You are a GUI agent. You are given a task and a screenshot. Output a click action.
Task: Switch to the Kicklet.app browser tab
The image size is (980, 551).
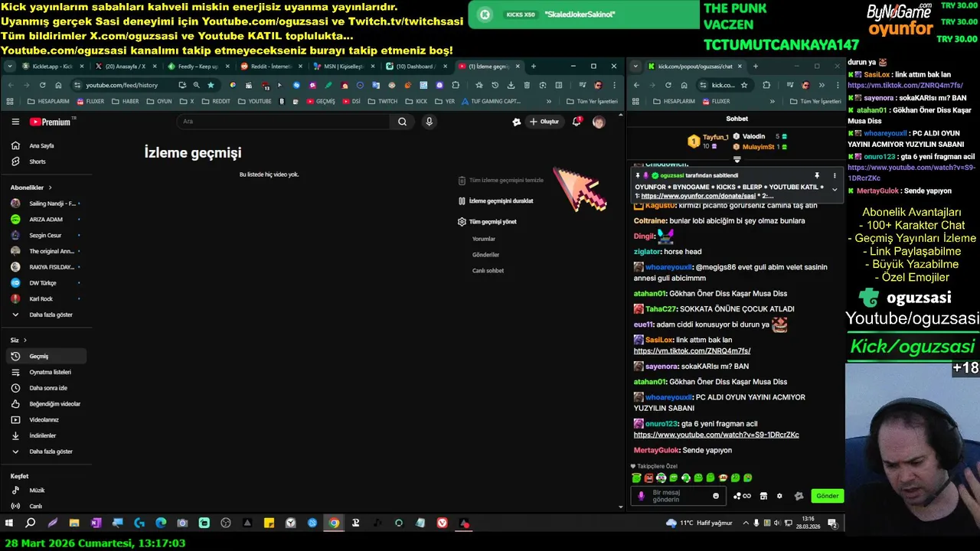52,67
